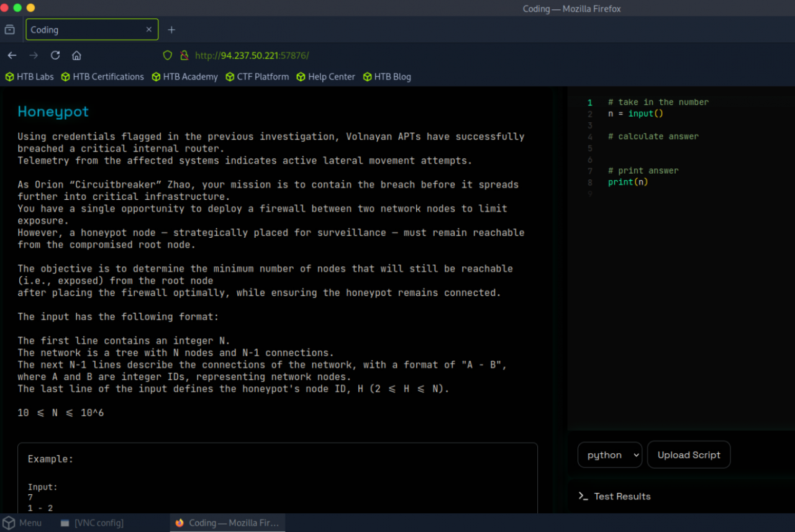
Task: Open the taskbar Menu button
Action: (x=22, y=523)
